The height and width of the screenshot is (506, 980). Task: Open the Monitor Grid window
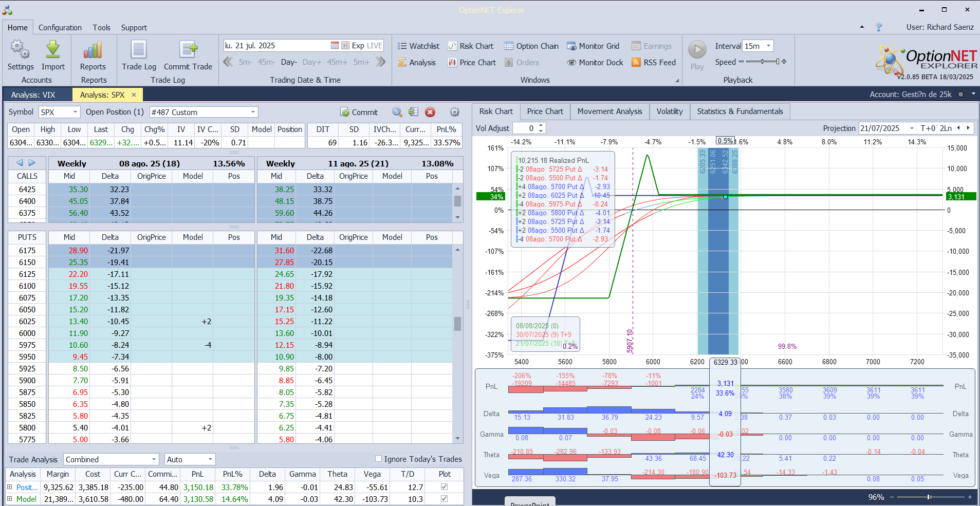pyautogui.click(x=593, y=46)
